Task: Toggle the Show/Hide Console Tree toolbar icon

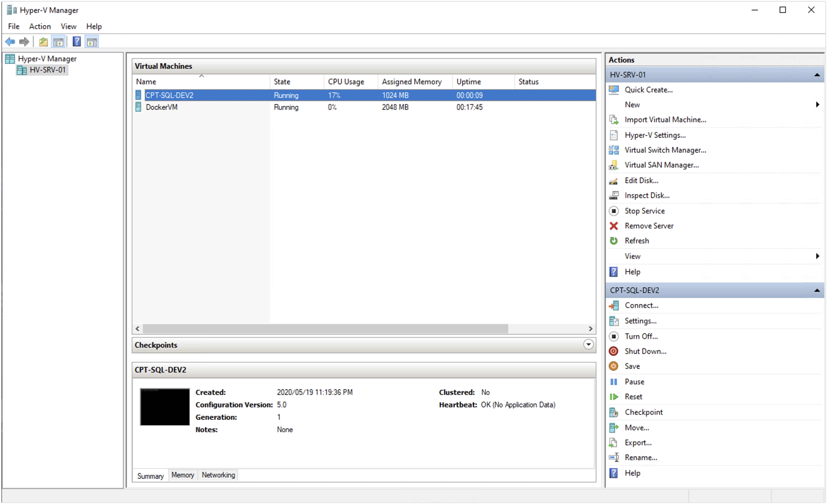Action: click(x=58, y=42)
